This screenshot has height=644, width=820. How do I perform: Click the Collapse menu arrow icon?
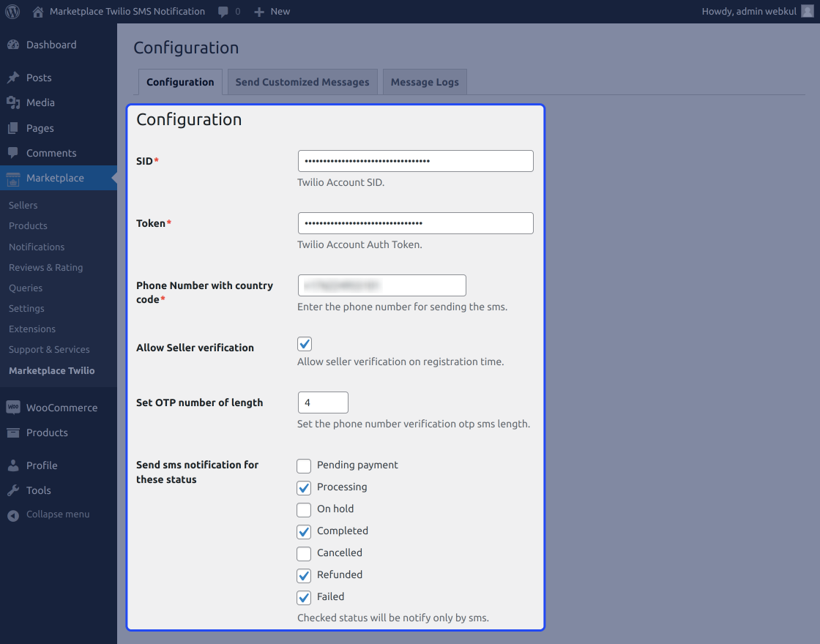14,515
